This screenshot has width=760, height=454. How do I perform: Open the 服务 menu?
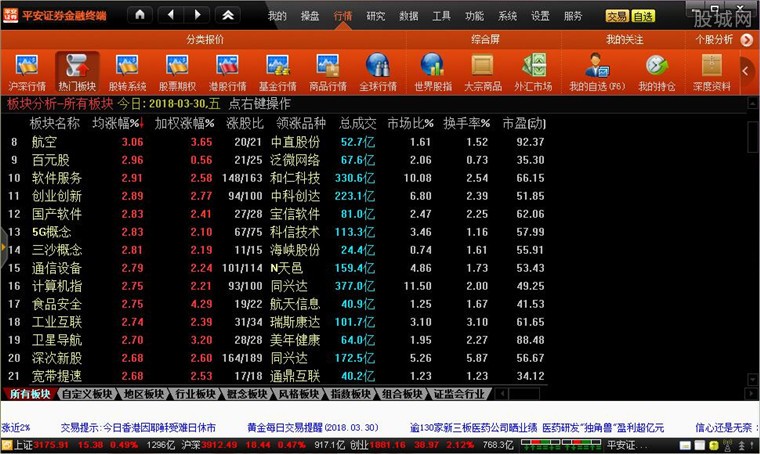573,16
